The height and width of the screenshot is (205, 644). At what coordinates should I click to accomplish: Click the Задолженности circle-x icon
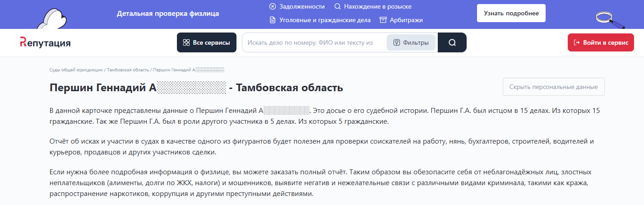click(x=273, y=6)
